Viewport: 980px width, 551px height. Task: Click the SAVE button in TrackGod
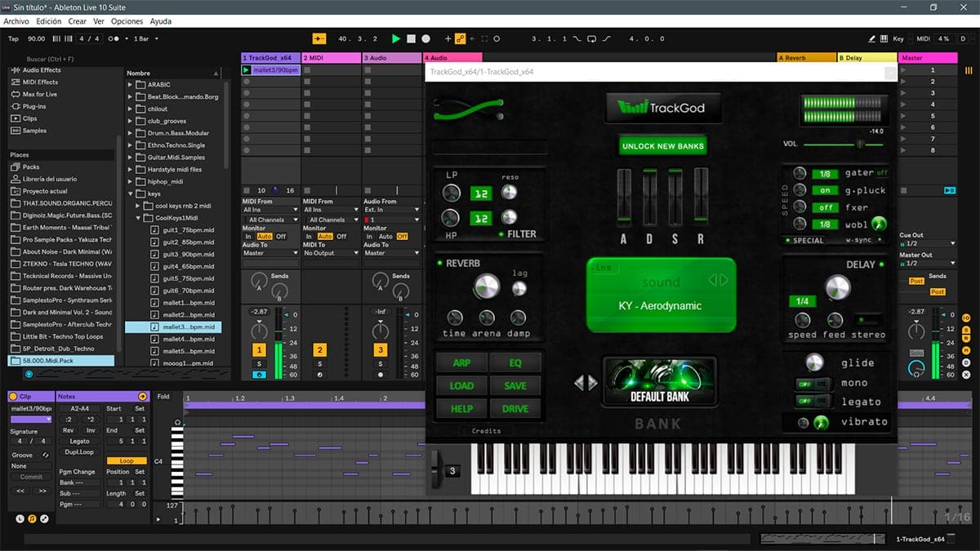pyautogui.click(x=514, y=385)
